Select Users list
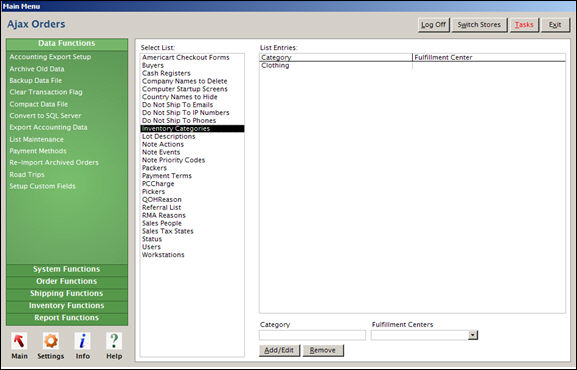Image resolution: width=577 pixels, height=370 pixels. coord(192,247)
